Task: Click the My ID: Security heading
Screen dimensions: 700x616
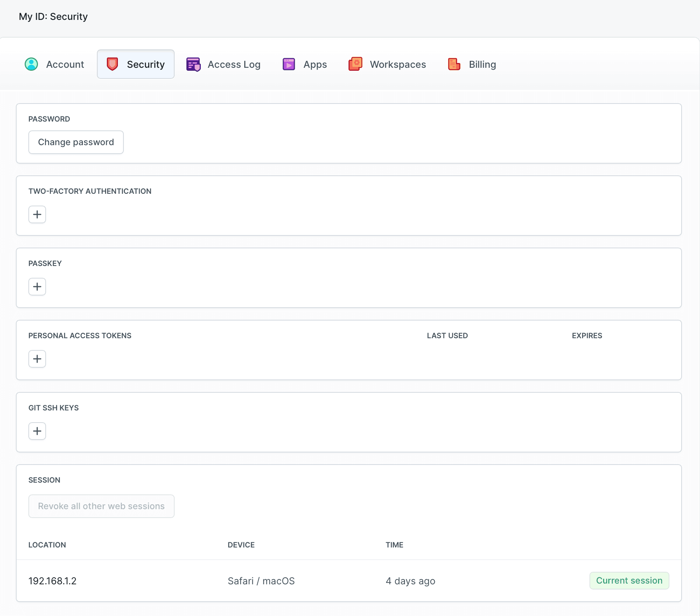Action: point(53,16)
